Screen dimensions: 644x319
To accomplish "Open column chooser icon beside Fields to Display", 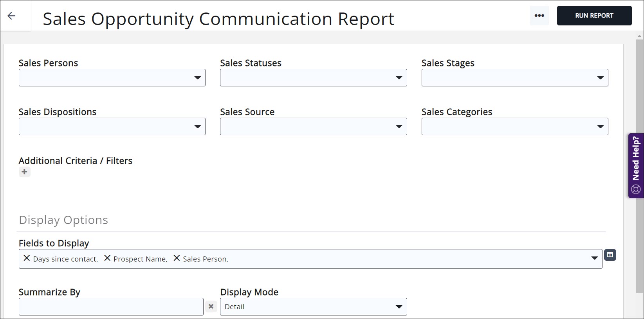I will click(x=610, y=255).
